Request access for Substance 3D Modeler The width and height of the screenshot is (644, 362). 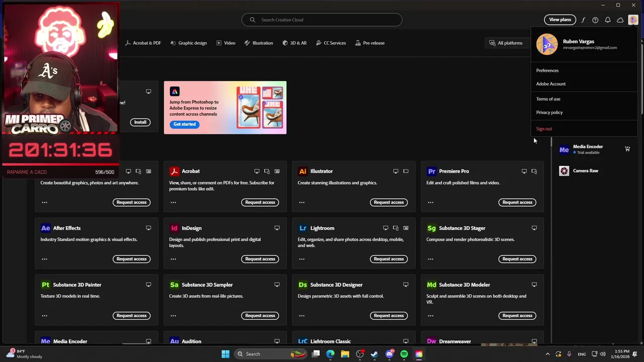tap(517, 316)
